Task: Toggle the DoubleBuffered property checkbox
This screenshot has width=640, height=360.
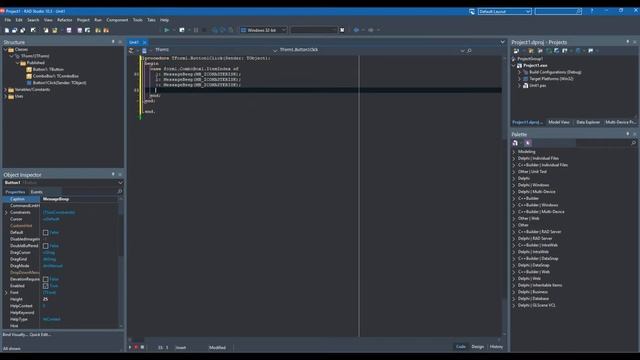Action: pos(46,246)
